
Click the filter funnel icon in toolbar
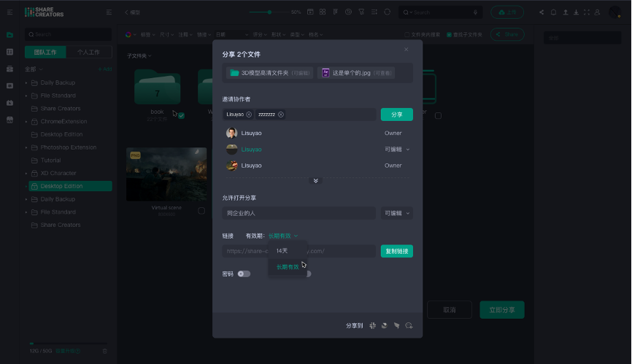tap(361, 12)
